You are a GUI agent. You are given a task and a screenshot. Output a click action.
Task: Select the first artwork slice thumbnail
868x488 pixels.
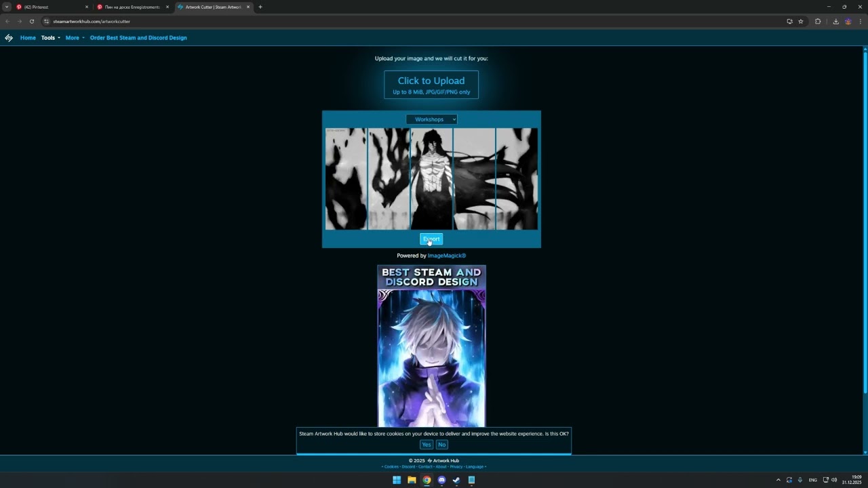346,179
